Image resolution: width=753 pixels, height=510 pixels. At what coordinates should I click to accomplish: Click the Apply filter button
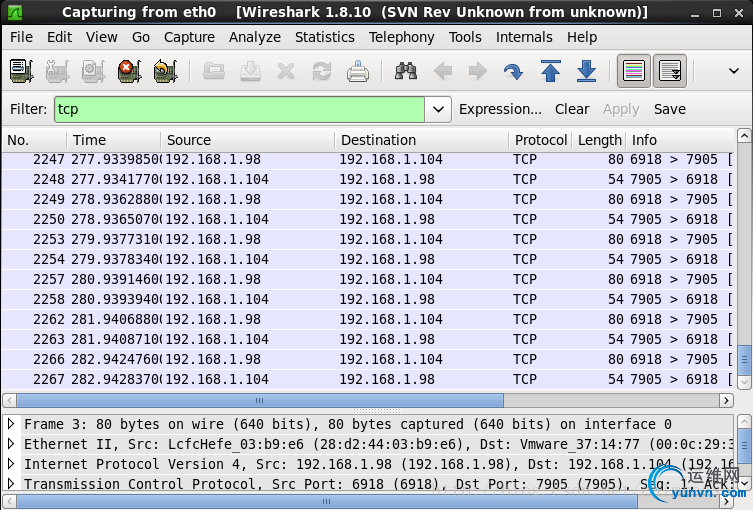[x=621, y=109]
